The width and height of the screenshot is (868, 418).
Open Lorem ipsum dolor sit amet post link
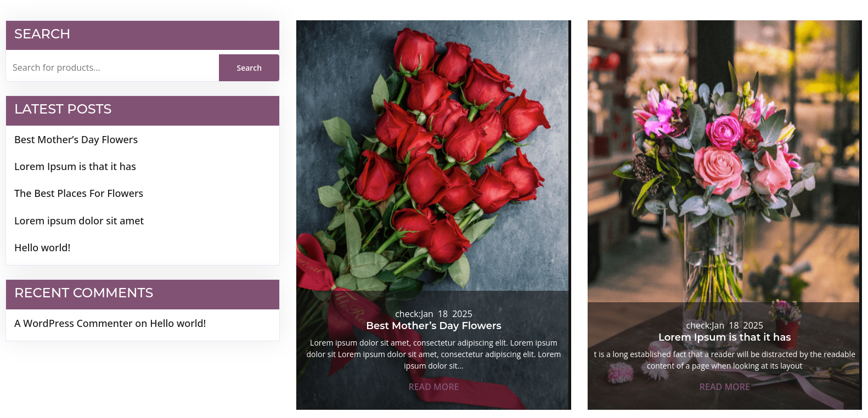(79, 221)
